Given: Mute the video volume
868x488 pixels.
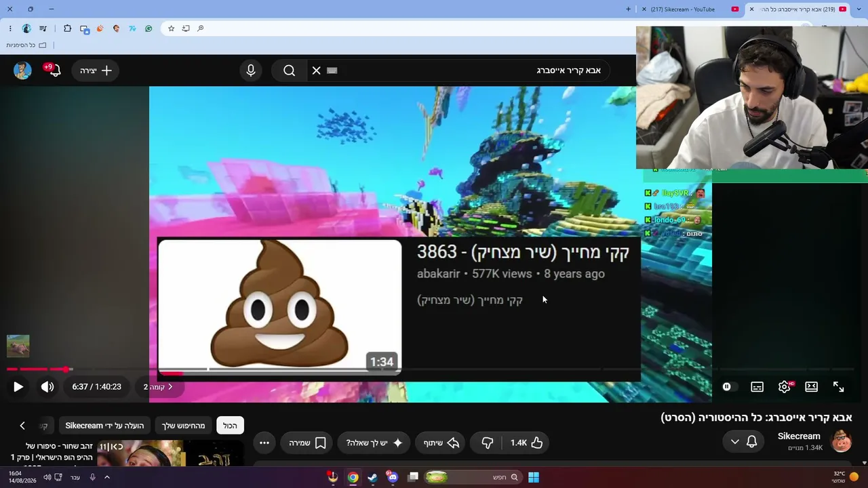Looking at the screenshot, I should click(x=47, y=387).
